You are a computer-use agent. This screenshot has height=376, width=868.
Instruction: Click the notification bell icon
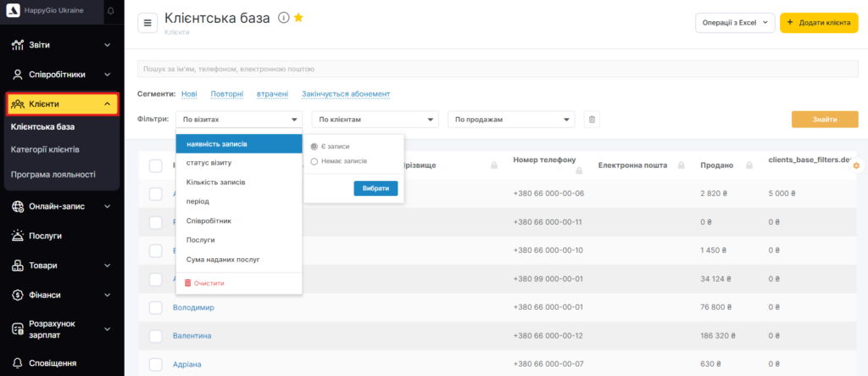111,11
